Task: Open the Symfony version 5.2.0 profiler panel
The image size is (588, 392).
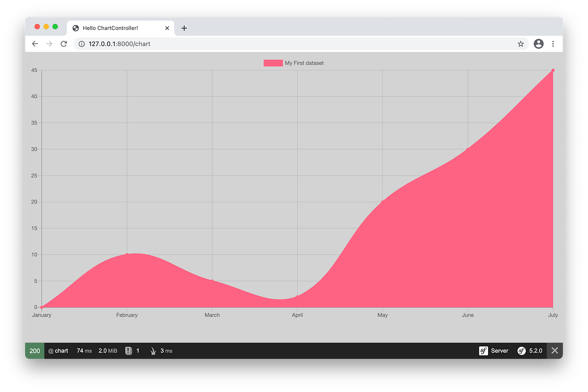Action: [x=530, y=350]
